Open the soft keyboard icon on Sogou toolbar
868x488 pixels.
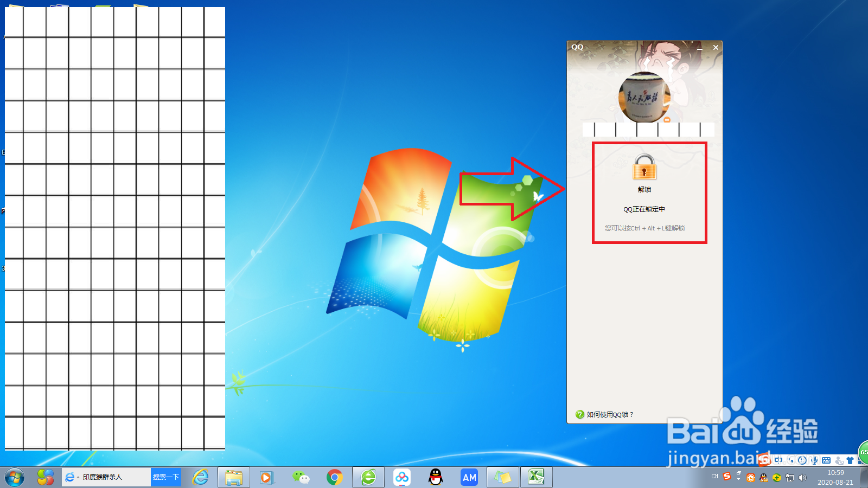point(826,460)
